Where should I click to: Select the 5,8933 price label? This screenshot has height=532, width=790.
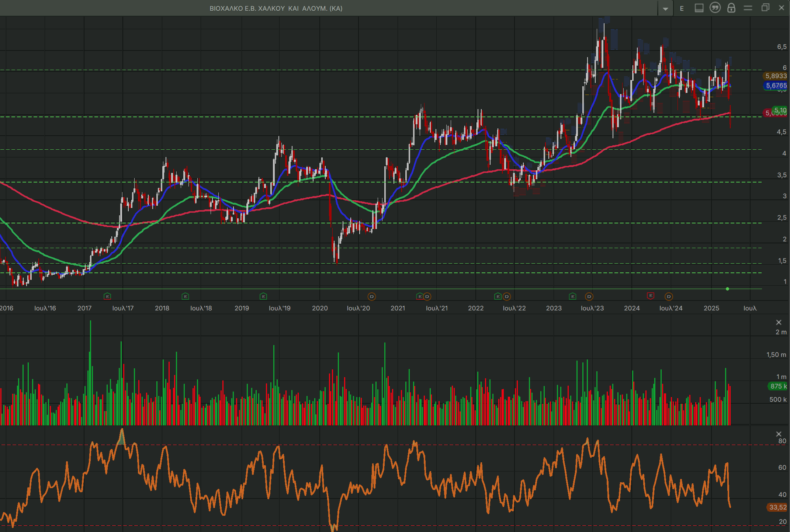(x=776, y=76)
